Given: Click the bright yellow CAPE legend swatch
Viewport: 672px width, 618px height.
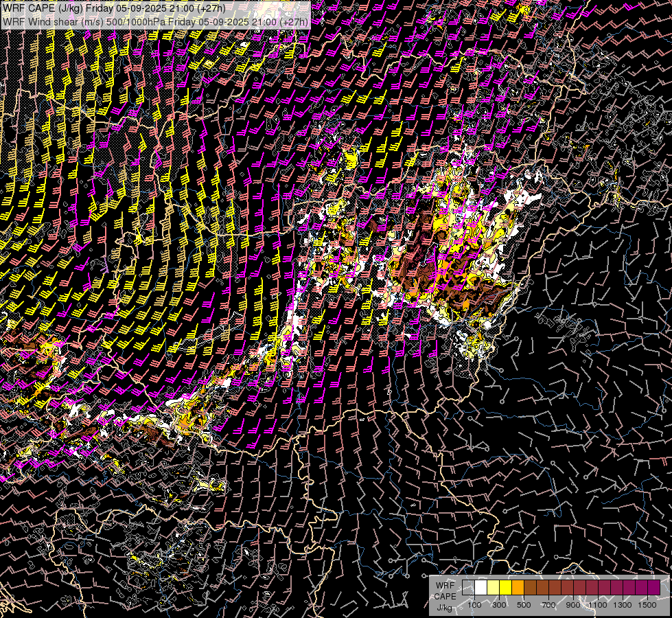Looking at the screenshot, I should [506, 588].
